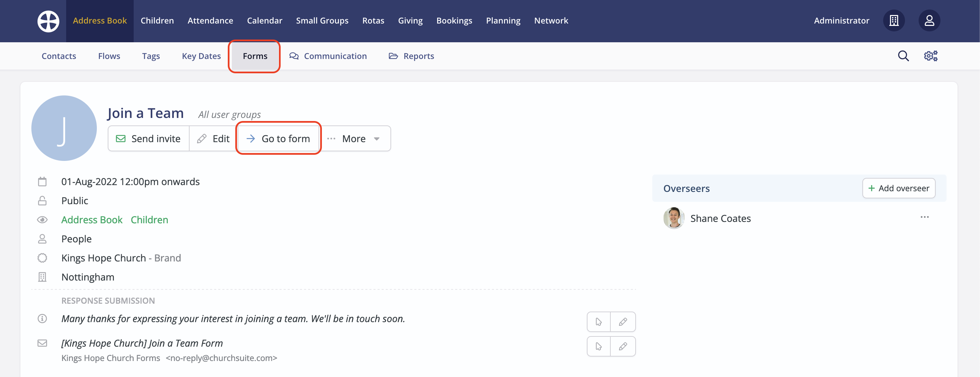Open the Administrator menu
Image resolution: width=980 pixels, height=377 pixels.
point(841,20)
